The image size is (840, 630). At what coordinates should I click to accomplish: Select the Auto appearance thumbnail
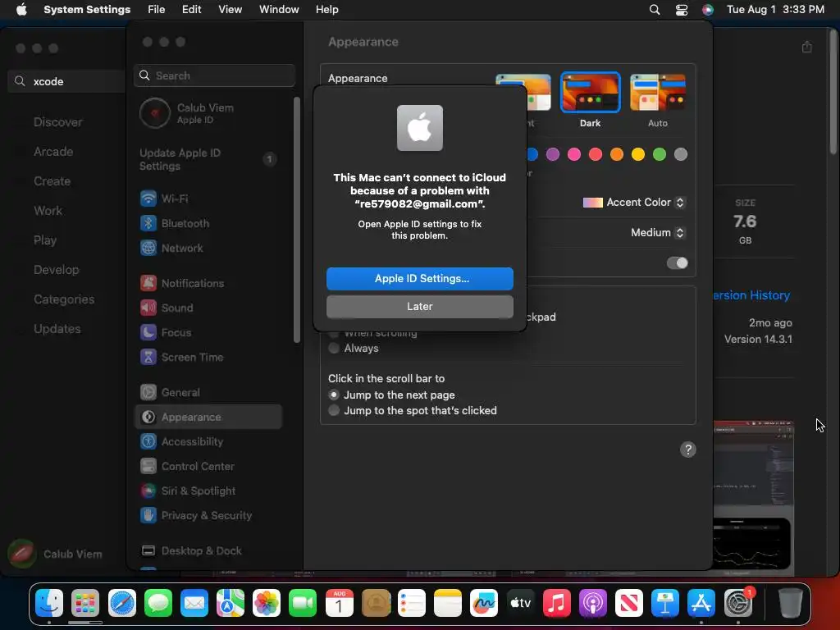657,93
